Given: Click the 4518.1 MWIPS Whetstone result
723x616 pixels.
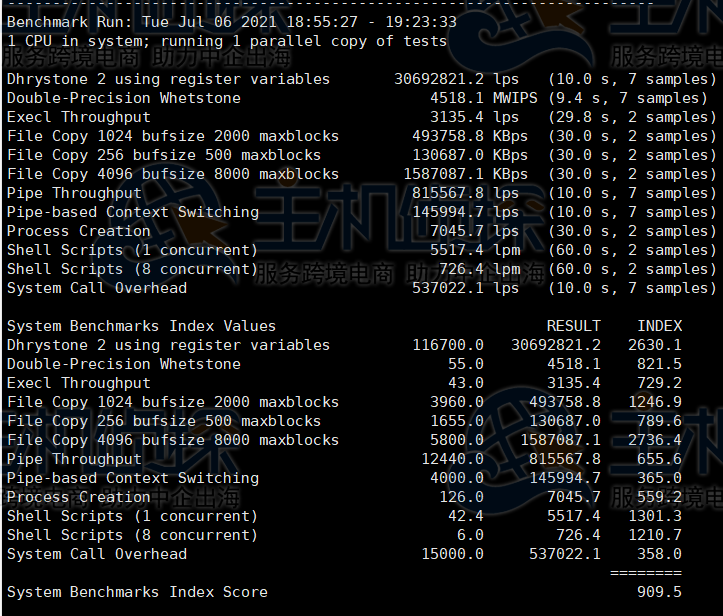Looking at the screenshot, I should click(x=457, y=98).
